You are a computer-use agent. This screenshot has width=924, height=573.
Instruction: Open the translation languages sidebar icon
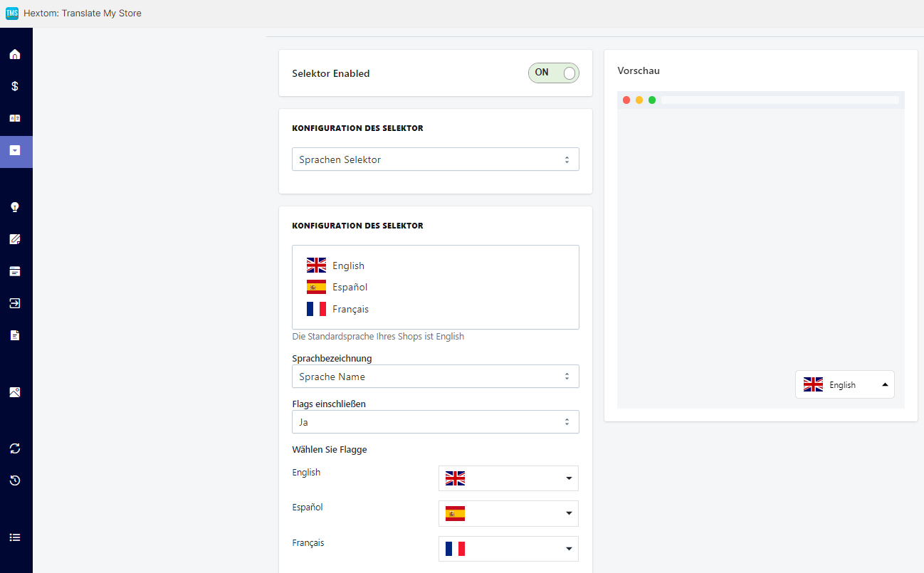pos(15,118)
